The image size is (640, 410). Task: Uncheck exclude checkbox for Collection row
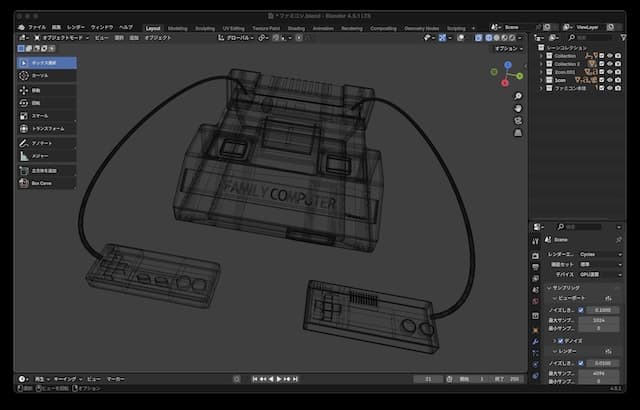click(x=602, y=56)
